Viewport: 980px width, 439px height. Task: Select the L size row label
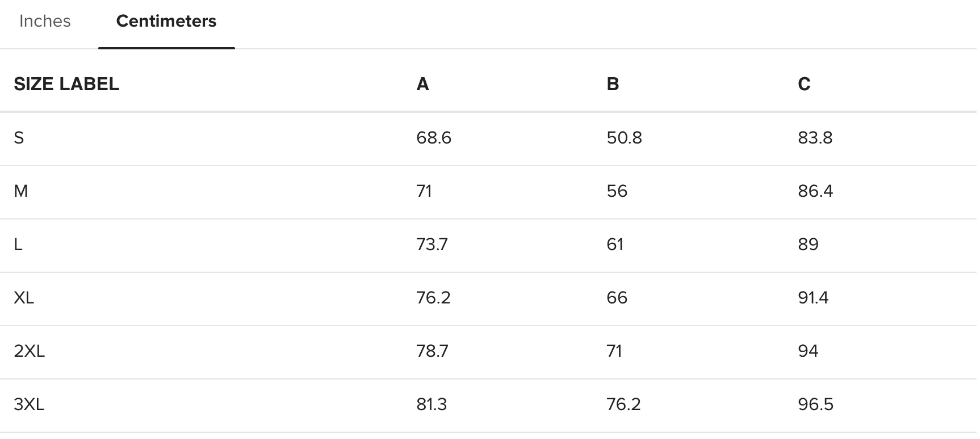18,244
